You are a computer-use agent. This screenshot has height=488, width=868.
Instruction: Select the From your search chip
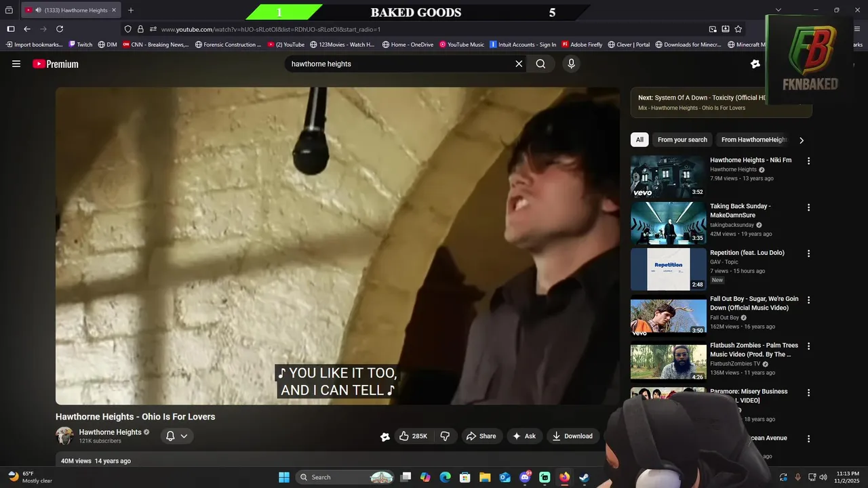(x=682, y=140)
